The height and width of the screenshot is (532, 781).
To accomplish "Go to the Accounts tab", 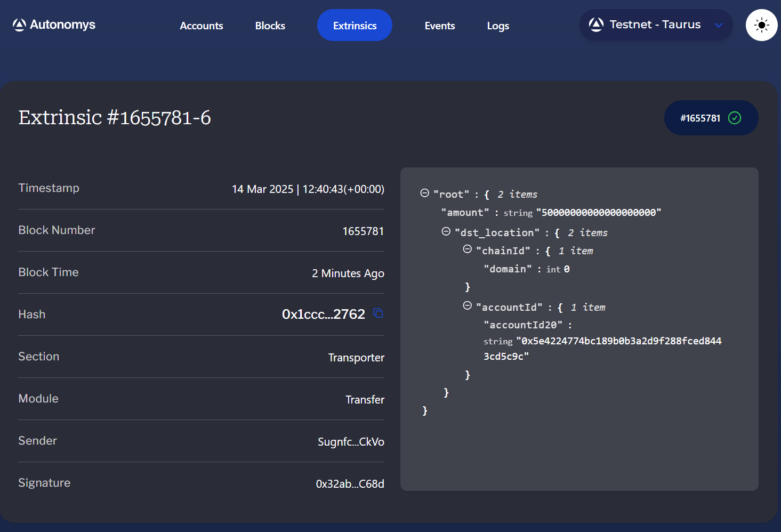I will [x=202, y=26].
